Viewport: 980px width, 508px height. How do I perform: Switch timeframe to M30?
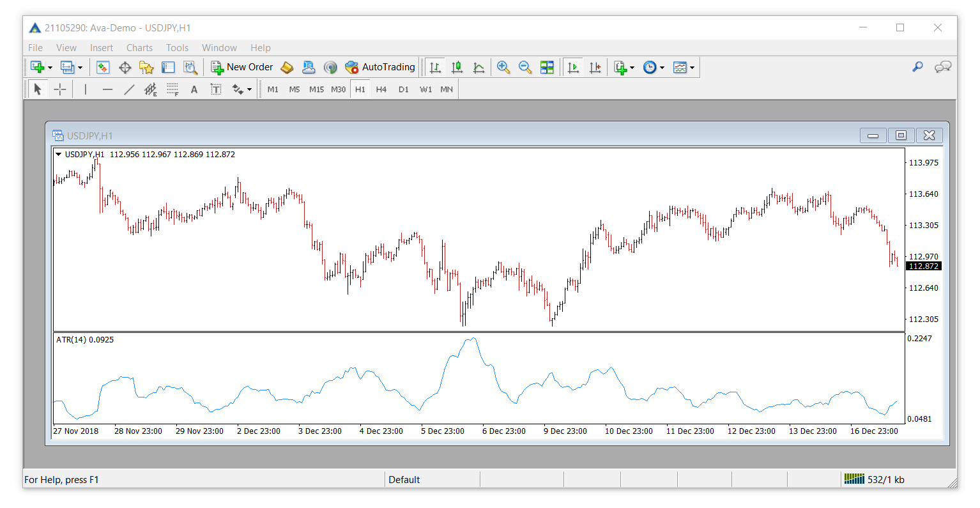(x=338, y=89)
